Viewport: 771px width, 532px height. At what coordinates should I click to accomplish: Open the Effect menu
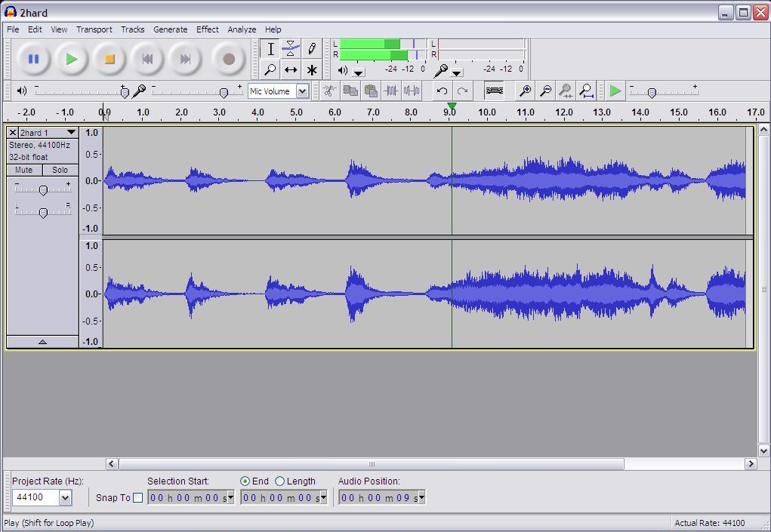[207, 29]
